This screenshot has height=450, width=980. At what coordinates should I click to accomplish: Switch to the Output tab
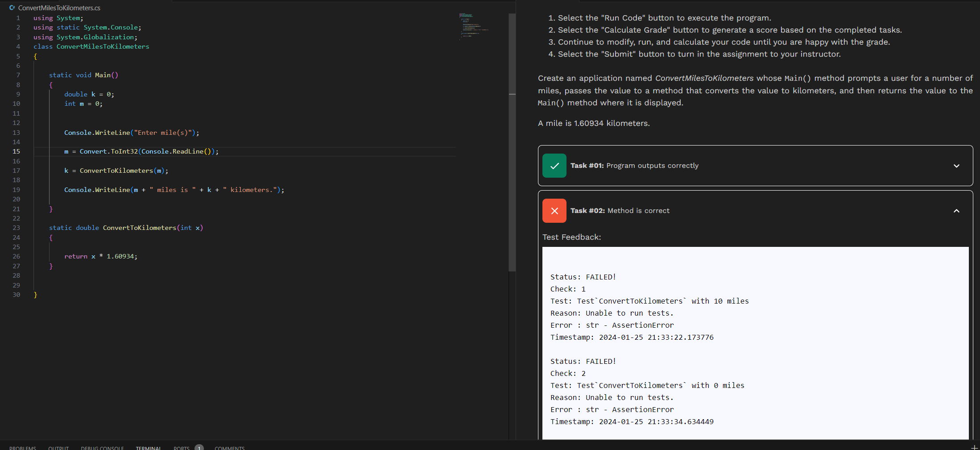pyautogui.click(x=58, y=448)
